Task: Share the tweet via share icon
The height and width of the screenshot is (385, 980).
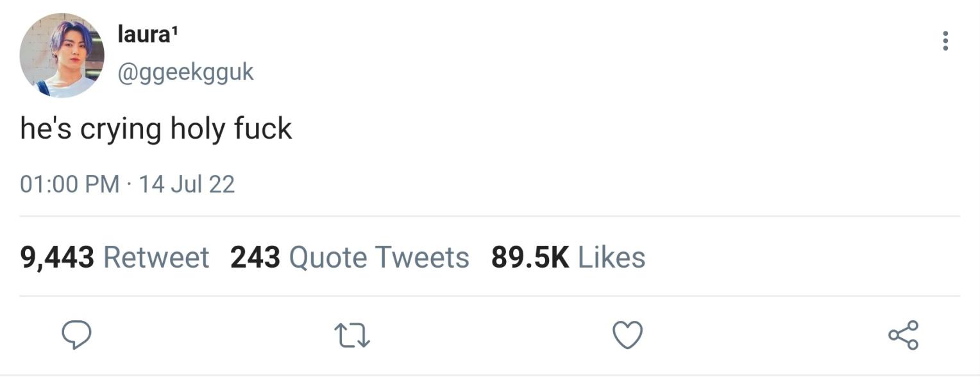Action: click(x=903, y=335)
